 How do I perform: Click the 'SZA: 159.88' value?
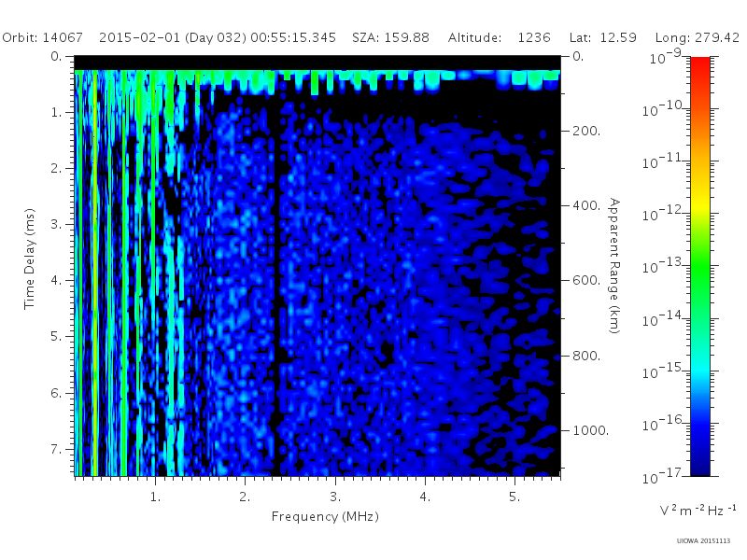[390, 37]
